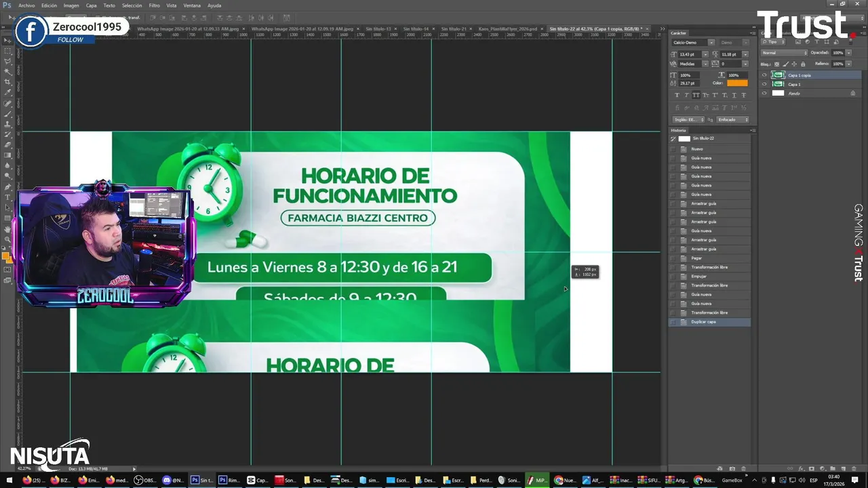Select the History Brush tool
The height and width of the screenshot is (488, 868).
pyautogui.click(x=8, y=135)
